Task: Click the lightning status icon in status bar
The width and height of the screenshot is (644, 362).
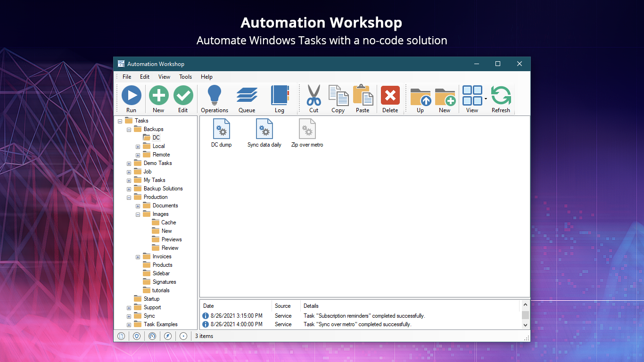Action: point(168,336)
